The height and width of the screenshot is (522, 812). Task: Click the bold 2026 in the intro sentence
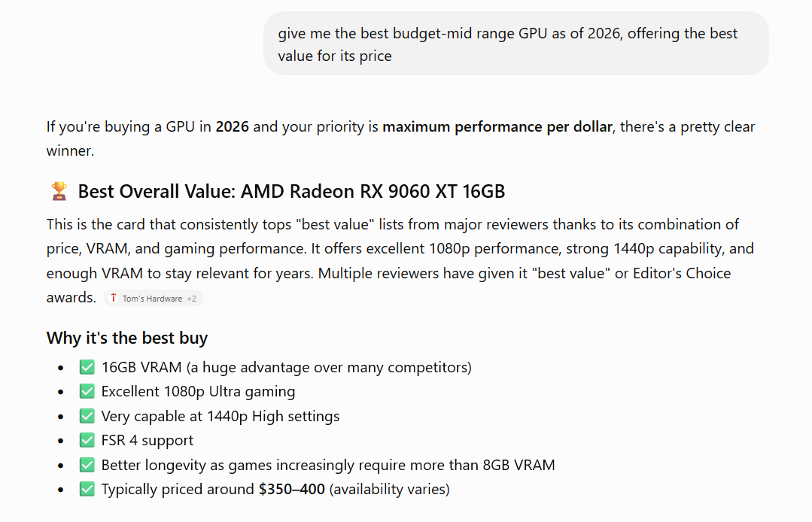[232, 127]
